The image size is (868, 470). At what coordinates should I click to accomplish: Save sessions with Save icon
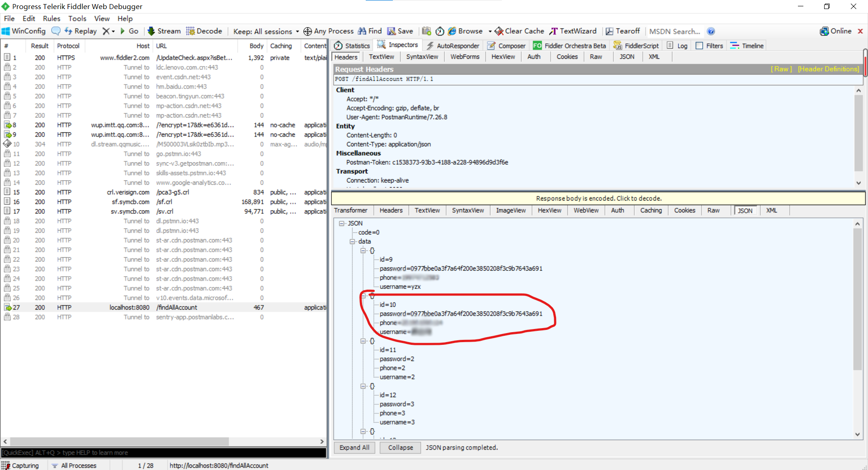[x=400, y=31]
